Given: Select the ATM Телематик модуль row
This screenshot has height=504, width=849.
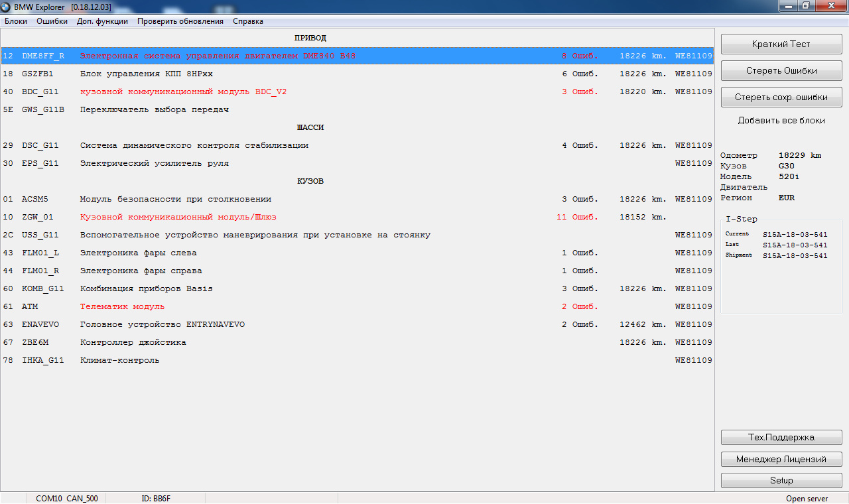Looking at the screenshot, I should (x=358, y=306).
